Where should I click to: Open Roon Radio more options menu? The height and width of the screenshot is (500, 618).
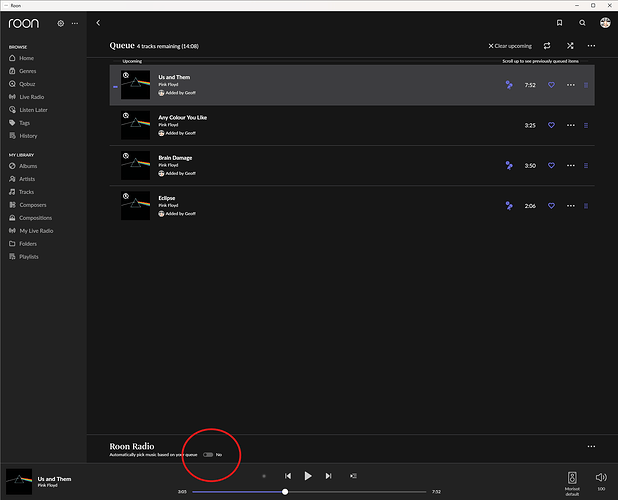click(591, 446)
